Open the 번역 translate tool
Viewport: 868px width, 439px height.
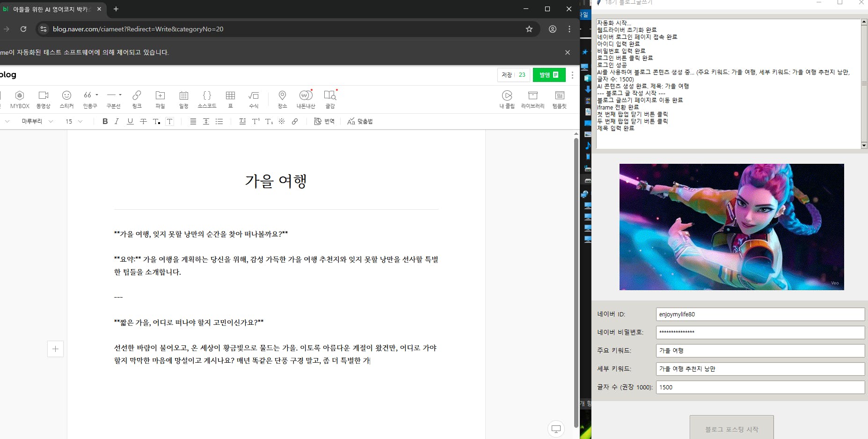pos(324,121)
